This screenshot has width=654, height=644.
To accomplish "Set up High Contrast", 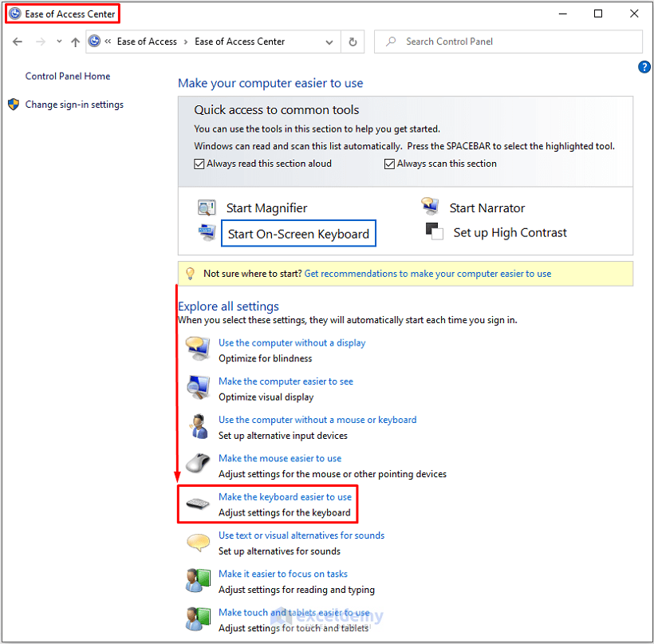I will 510,232.
